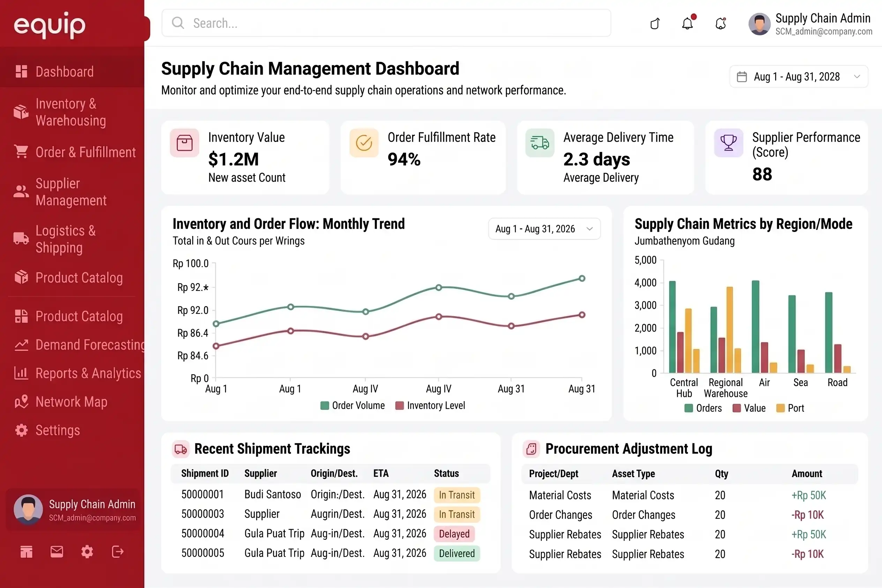Open the Aug 1 - Aug 31, 2028 date dropdown
Image resolution: width=882 pixels, height=588 pixels.
pos(799,76)
